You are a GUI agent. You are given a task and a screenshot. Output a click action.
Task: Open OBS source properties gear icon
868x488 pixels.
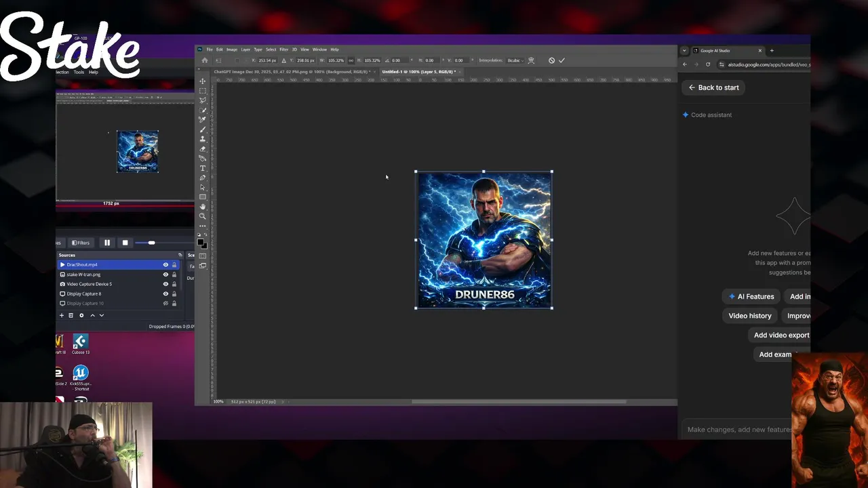coord(81,315)
